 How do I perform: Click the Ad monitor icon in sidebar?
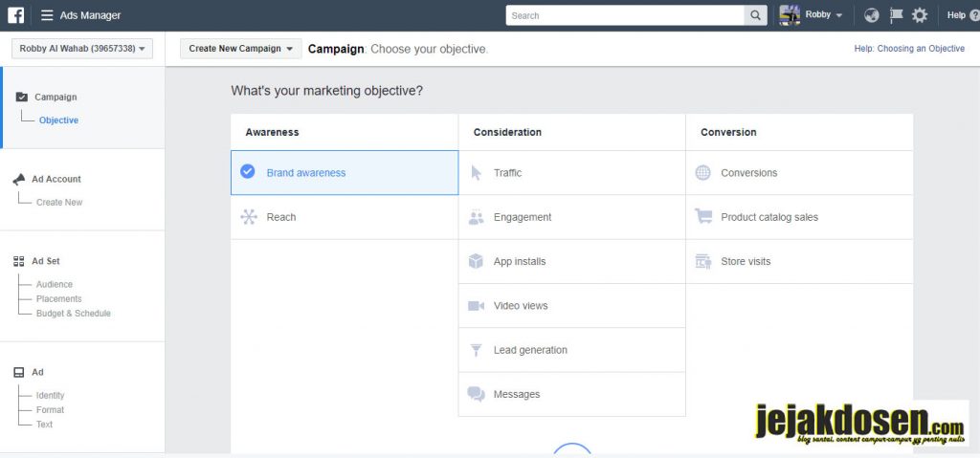coord(19,372)
